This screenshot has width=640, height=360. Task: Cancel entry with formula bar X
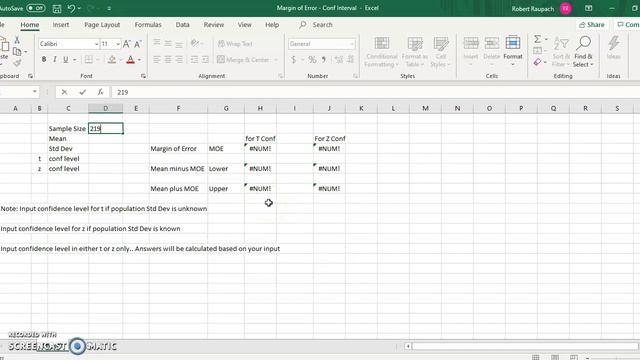[x=64, y=92]
